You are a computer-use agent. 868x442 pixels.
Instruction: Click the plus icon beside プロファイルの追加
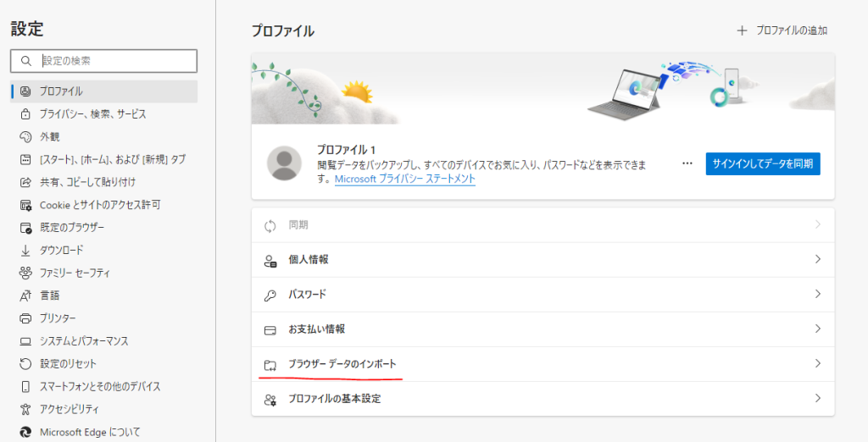point(742,30)
